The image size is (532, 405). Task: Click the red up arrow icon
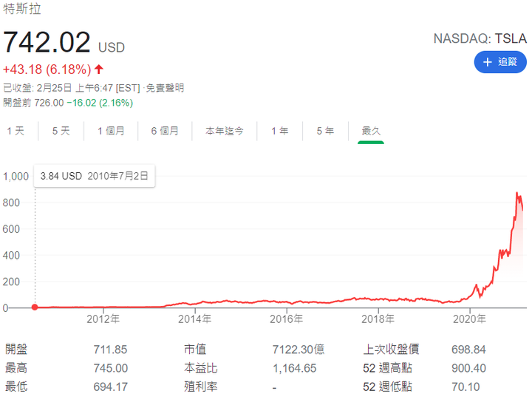coord(99,69)
